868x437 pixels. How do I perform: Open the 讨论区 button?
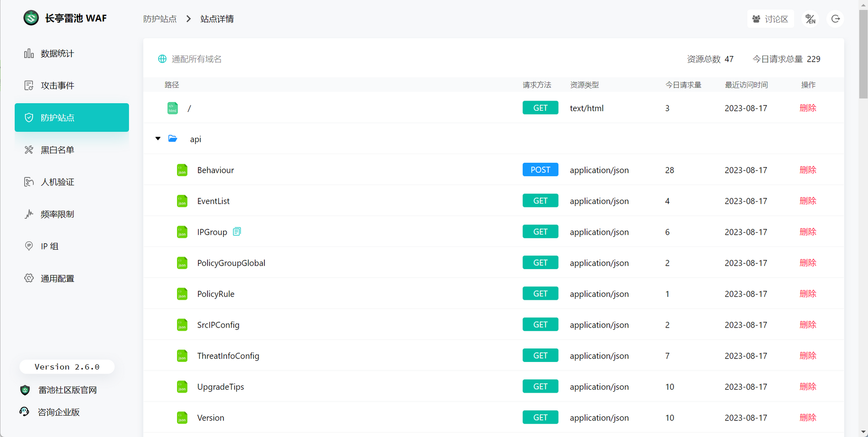[x=770, y=19]
